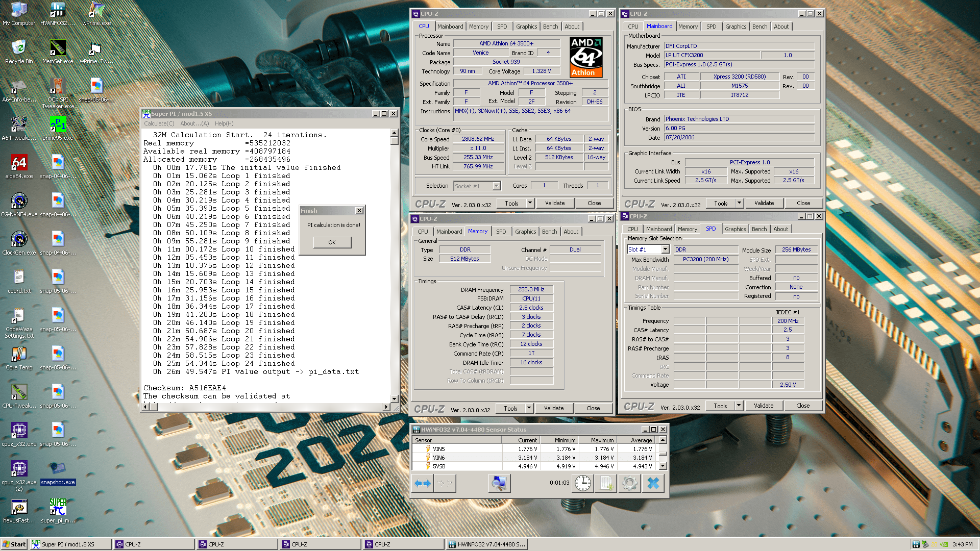Screen dimensions: 980x551
Task: Activate HWiNFO32 v7.04-4480 taskbar button
Action: [486, 544]
